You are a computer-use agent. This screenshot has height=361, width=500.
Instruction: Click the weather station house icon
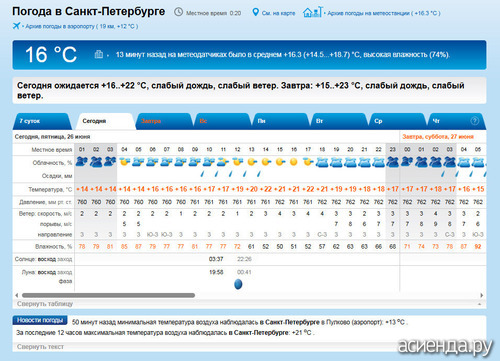coord(312,12)
